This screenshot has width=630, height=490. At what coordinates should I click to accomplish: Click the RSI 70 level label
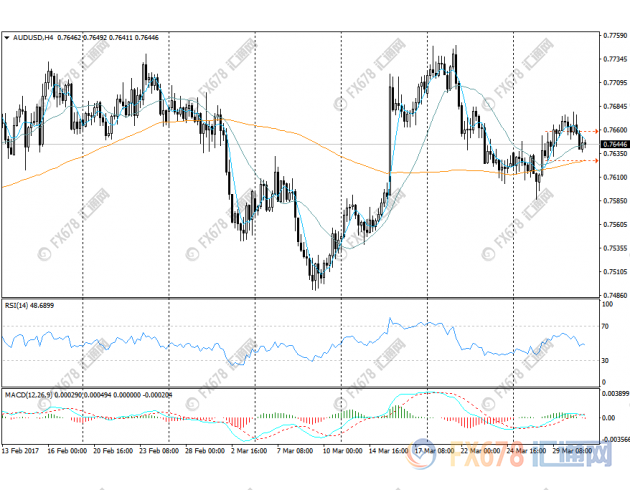606,326
